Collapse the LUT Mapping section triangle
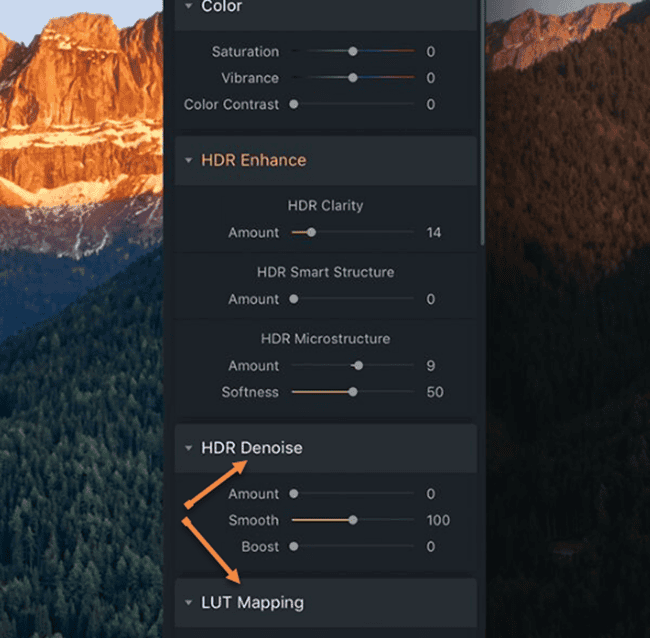 [189, 602]
